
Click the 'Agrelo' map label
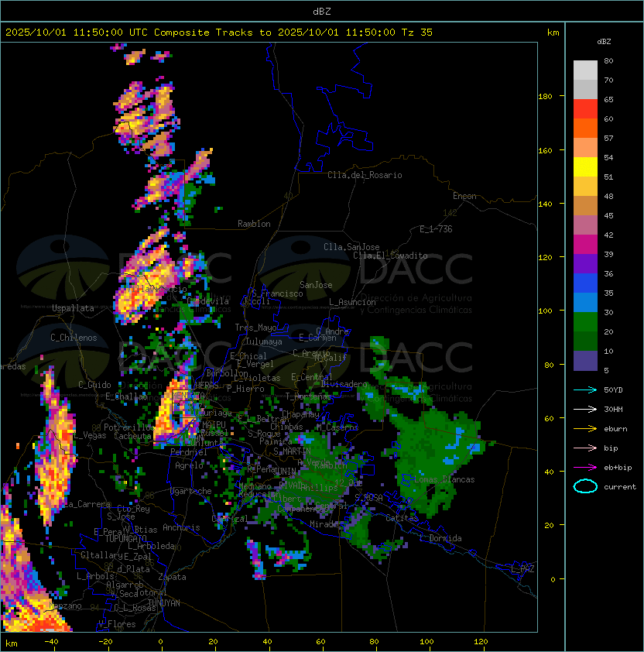click(189, 465)
